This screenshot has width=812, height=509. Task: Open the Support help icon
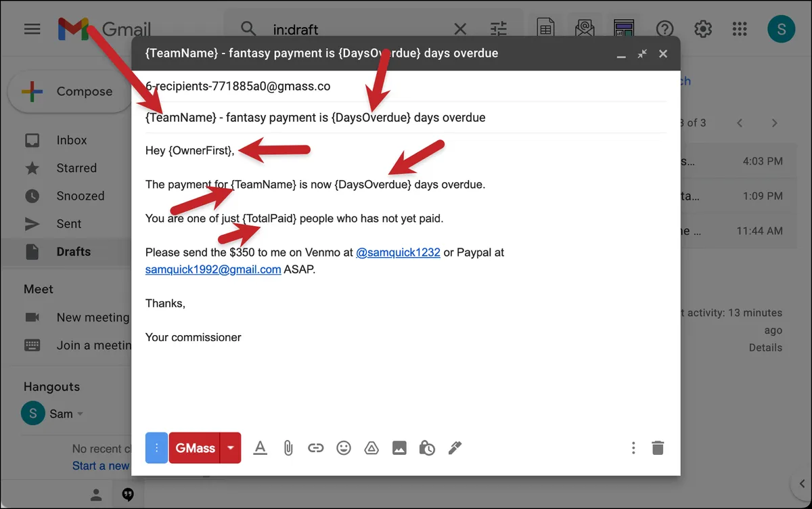tap(664, 29)
